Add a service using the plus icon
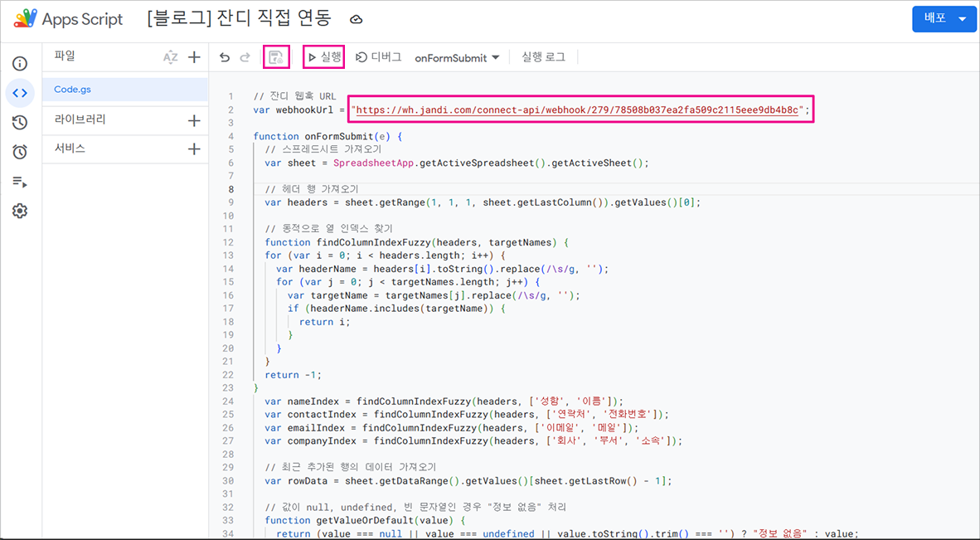Screen dimensions: 980x540 (x=194, y=149)
